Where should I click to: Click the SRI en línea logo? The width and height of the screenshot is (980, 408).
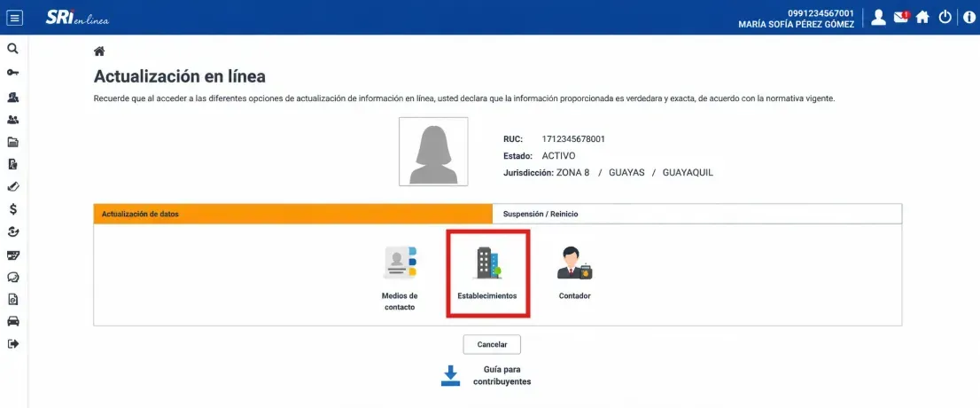(77, 18)
